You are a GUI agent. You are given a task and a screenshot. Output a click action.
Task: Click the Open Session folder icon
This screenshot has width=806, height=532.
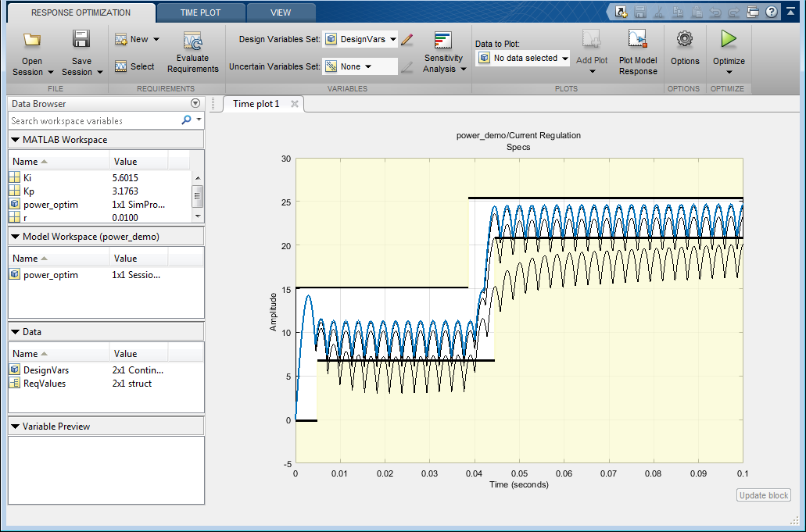(32, 41)
